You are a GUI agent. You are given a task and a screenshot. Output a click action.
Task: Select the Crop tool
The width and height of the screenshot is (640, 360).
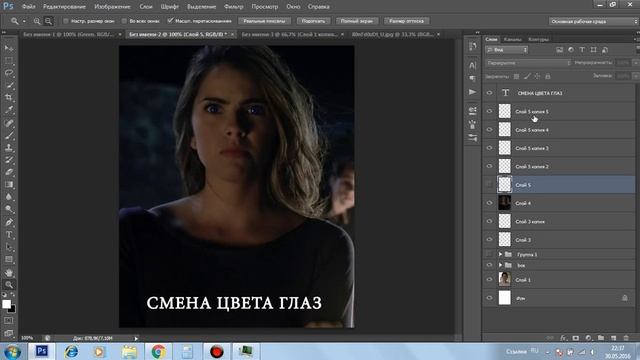pos(9,98)
